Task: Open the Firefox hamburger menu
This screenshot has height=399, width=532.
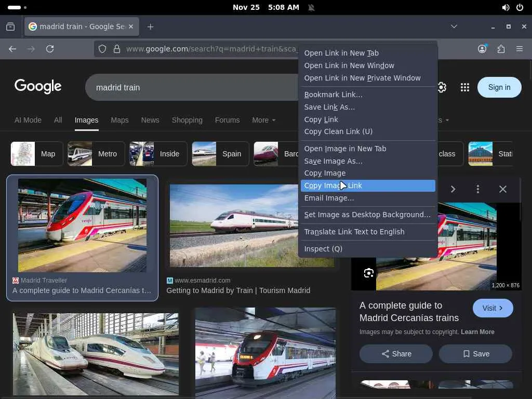Action: click(x=520, y=49)
